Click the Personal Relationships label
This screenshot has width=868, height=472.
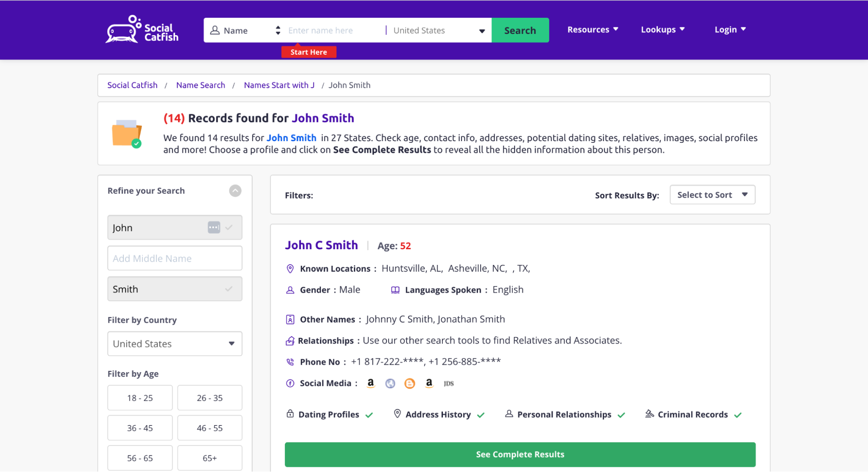click(x=564, y=415)
